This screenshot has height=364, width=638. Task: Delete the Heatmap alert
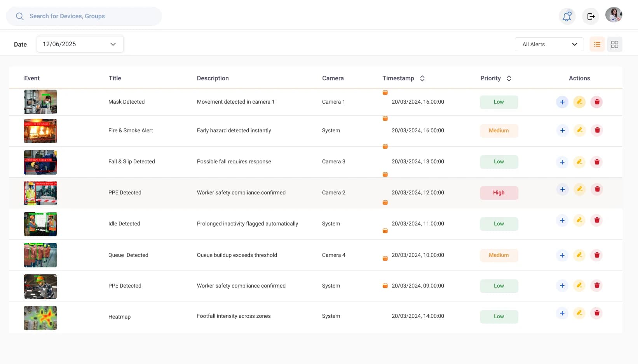(x=597, y=313)
